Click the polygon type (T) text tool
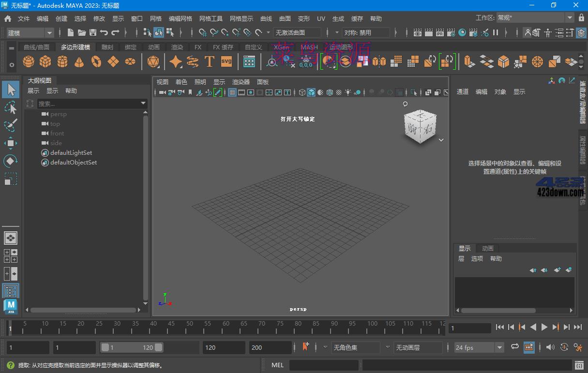The height and width of the screenshot is (373, 588). tap(209, 61)
